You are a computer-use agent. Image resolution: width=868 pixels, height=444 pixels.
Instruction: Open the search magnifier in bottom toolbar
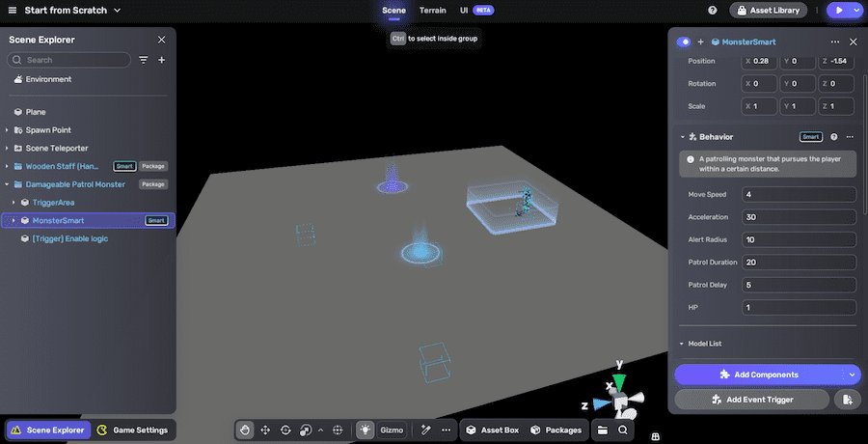tap(623, 430)
